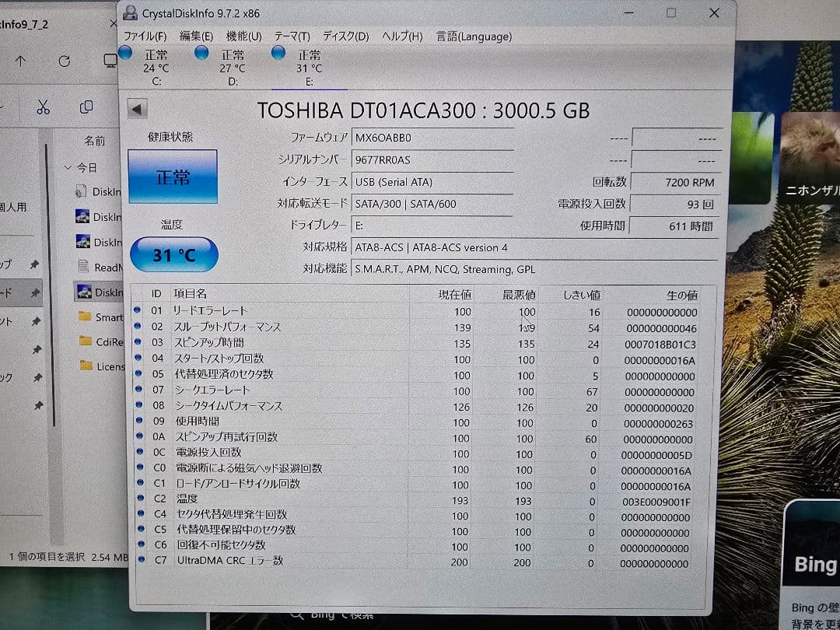The width and height of the screenshot is (840, 630).
Task: Click the 31°C temperature gauge
Action: [173, 255]
